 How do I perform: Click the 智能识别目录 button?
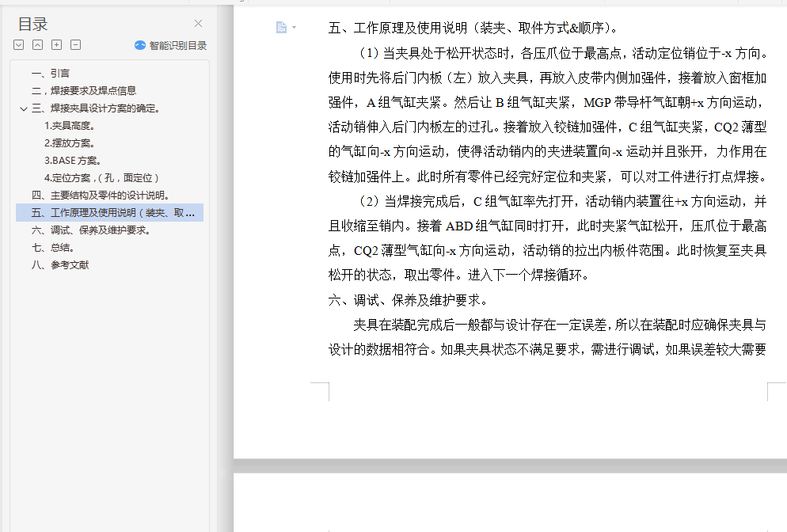click(171, 46)
